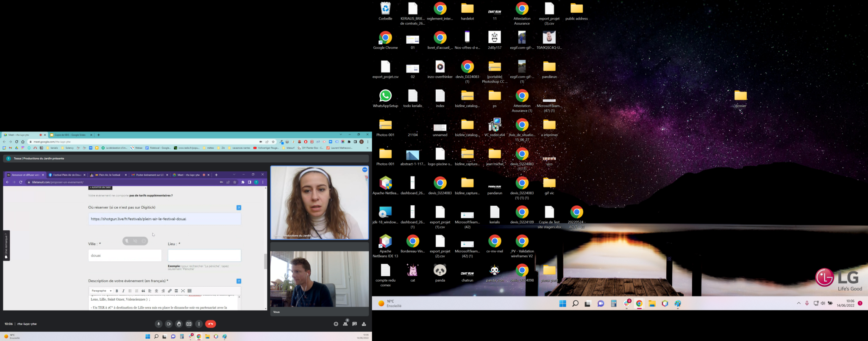This screenshot has height=341, width=868.
Task: Open meeting details info icon
Action: click(x=336, y=324)
